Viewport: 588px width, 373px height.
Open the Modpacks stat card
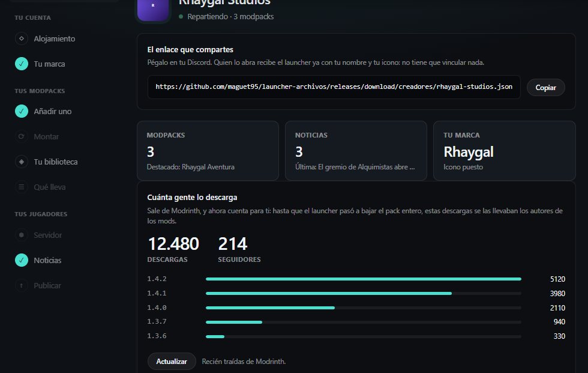point(208,151)
